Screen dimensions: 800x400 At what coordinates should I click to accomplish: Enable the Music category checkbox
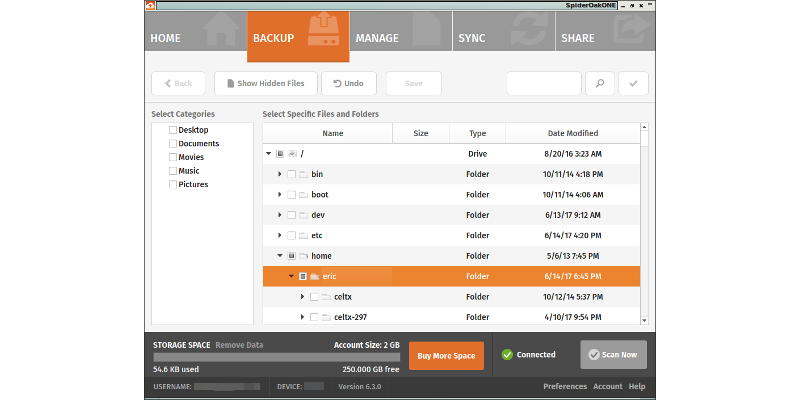coord(173,171)
